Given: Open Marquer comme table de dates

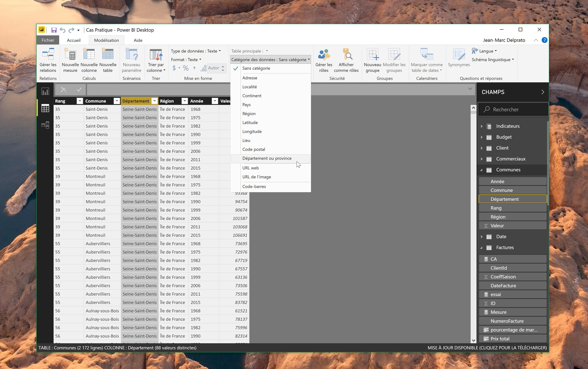Looking at the screenshot, I should click(x=427, y=60).
